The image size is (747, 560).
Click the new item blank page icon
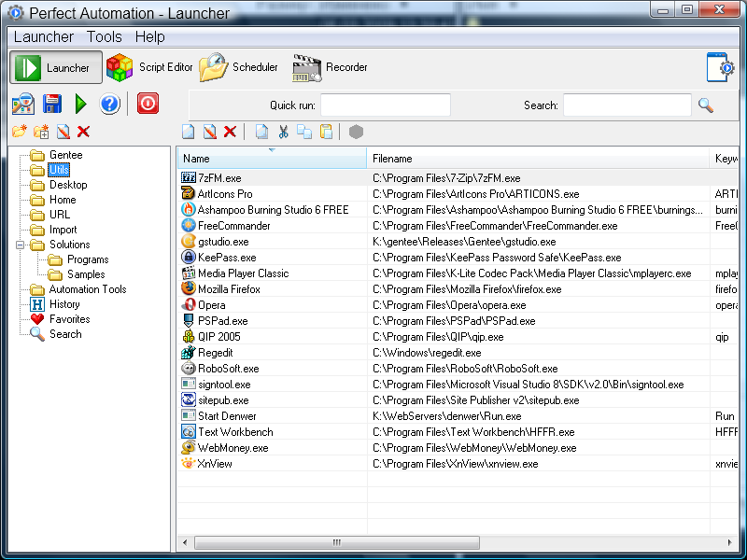(x=189, y=132)
